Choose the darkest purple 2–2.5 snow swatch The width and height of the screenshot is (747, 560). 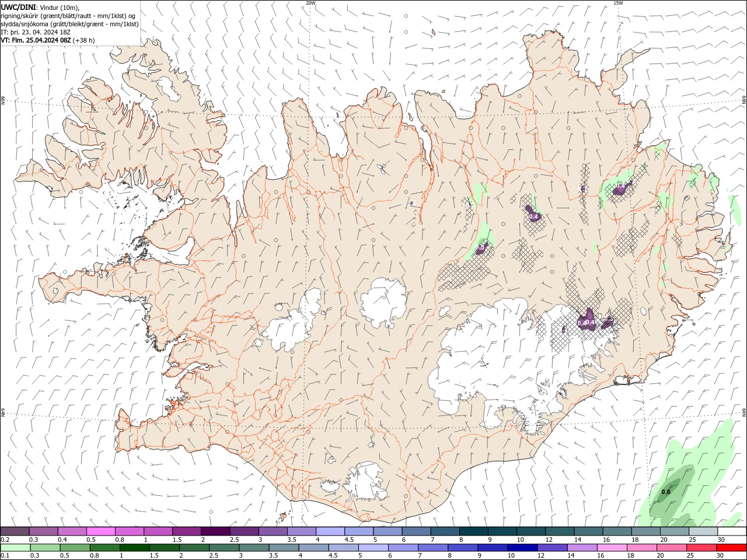point(215,531)
